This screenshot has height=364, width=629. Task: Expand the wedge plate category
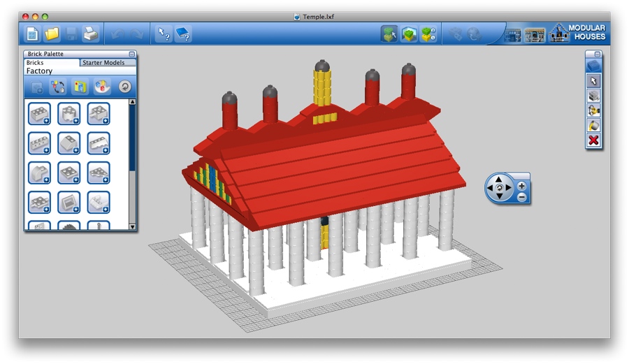pyautogui.click(x=99, y=173)
